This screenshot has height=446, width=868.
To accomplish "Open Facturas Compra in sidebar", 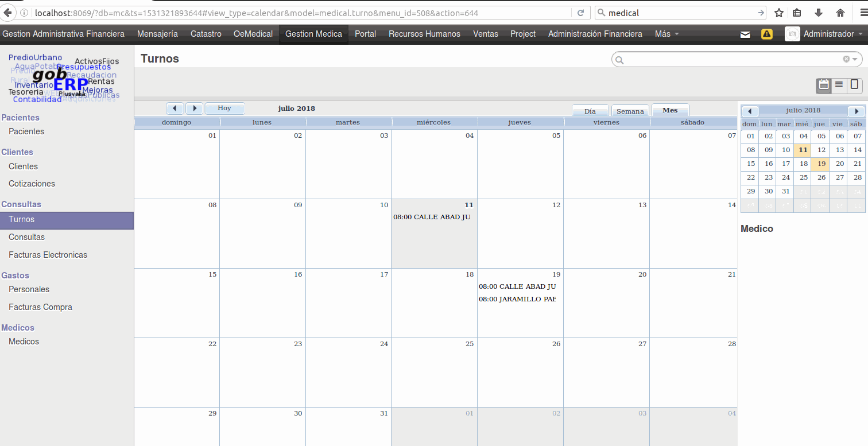I will [40, 307].
